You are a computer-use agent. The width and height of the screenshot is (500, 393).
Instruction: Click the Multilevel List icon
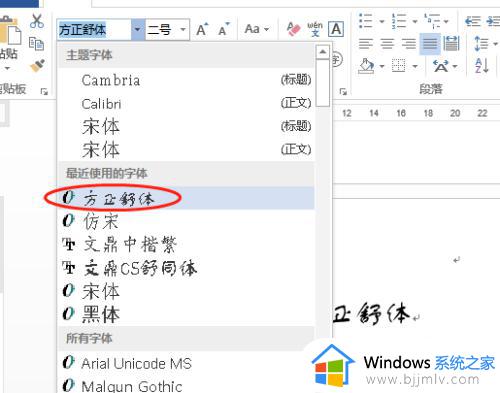click(432, 21)
